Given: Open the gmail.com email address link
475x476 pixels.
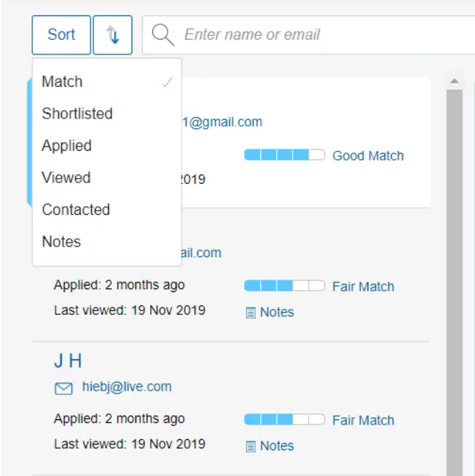Looking at the screenshot, I should (222, 122).
